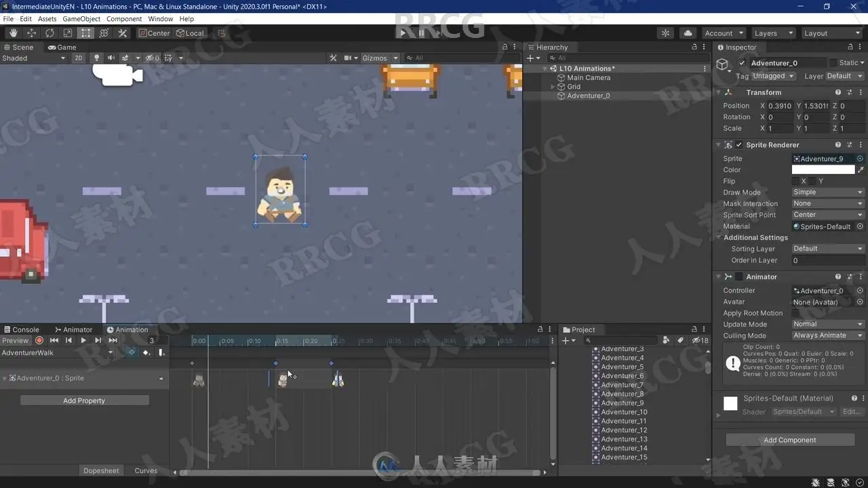Open Window menu
Viewport: 868px width, 488px height.
(x=161, y=19)
